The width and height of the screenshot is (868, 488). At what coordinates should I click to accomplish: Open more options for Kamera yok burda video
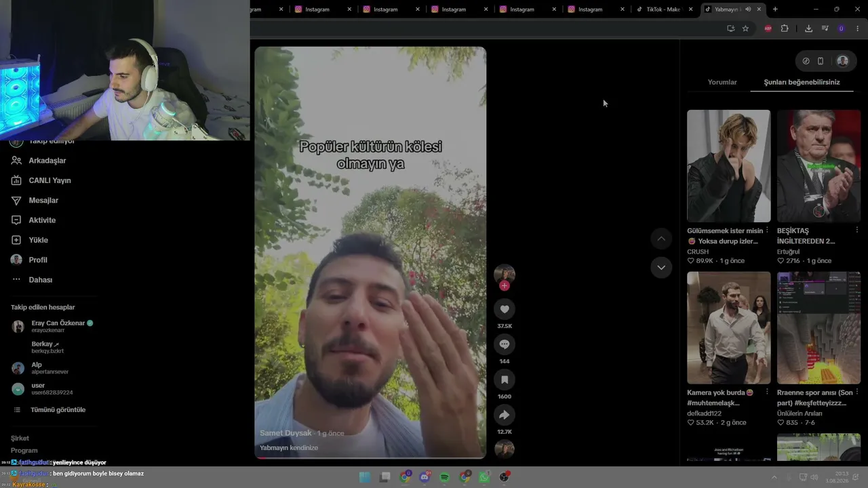[767, 392]
